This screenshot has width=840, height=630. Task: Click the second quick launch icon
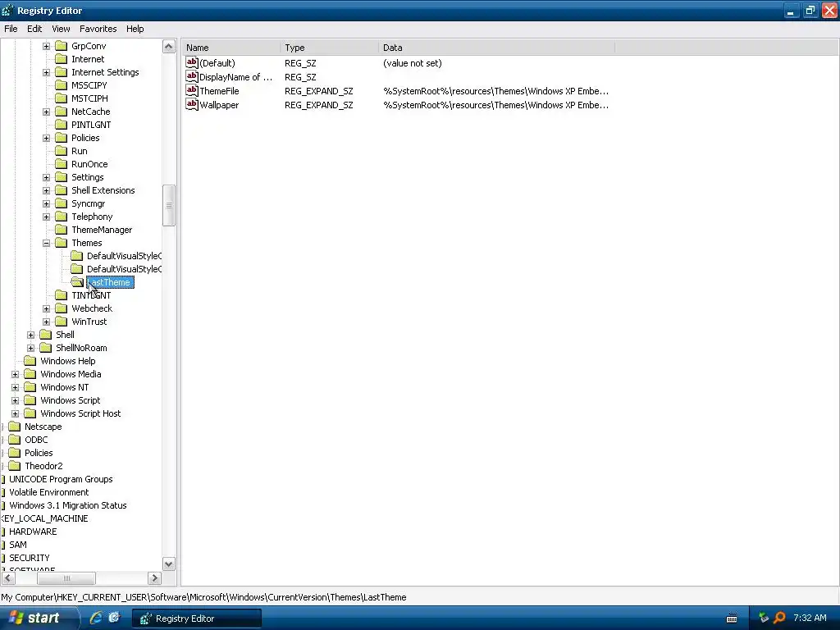[x=114, y=618]
